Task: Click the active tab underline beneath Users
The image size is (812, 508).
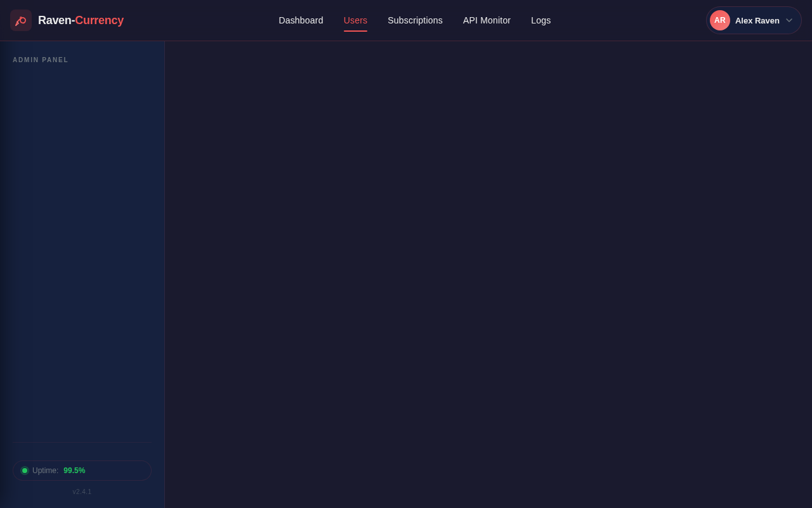Action: [x=355, y=29]
